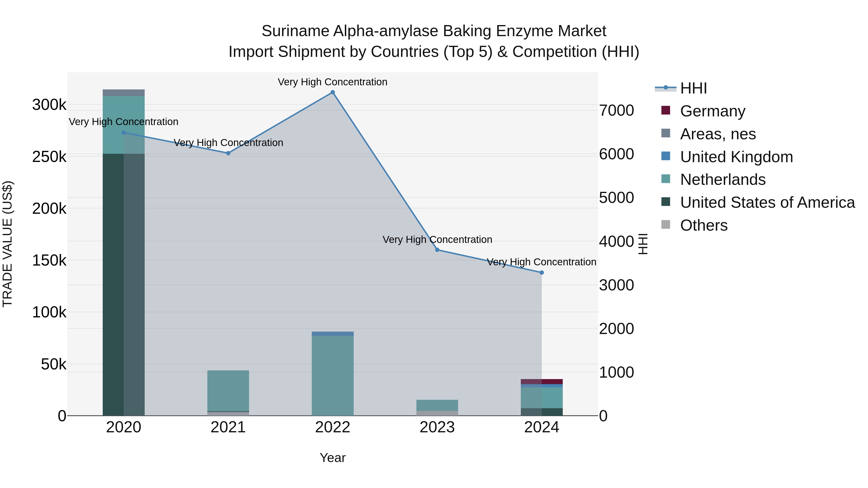Click the Import Shipment by Countries subtitle

(x=434, y=52)
